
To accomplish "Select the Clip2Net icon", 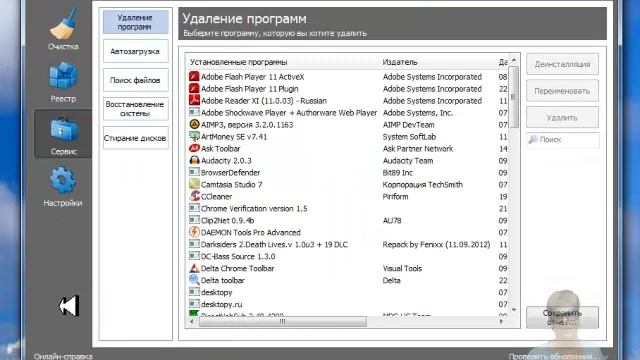I will [x=194, y=220].
